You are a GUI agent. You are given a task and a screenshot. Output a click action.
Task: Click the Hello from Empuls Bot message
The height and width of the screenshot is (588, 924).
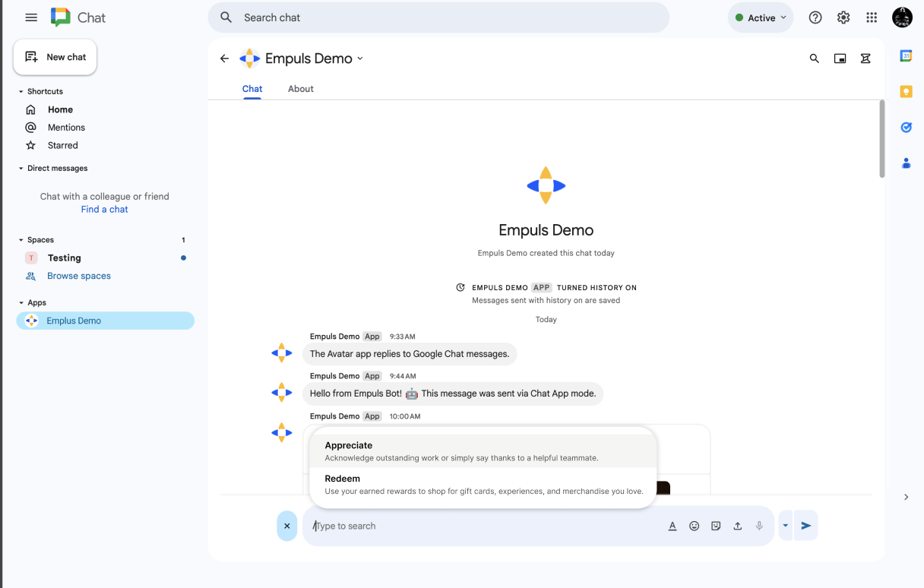[x=453, y=394]
